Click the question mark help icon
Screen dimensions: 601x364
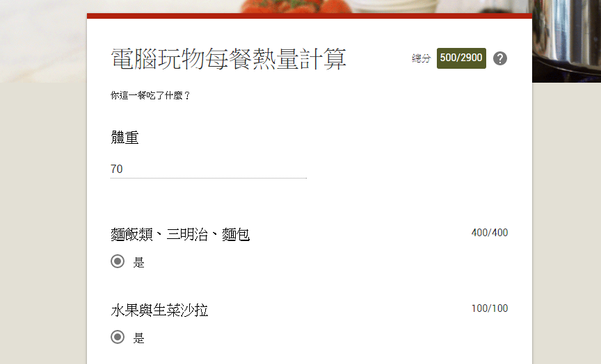pyautogui.click(x=500, y=58)
